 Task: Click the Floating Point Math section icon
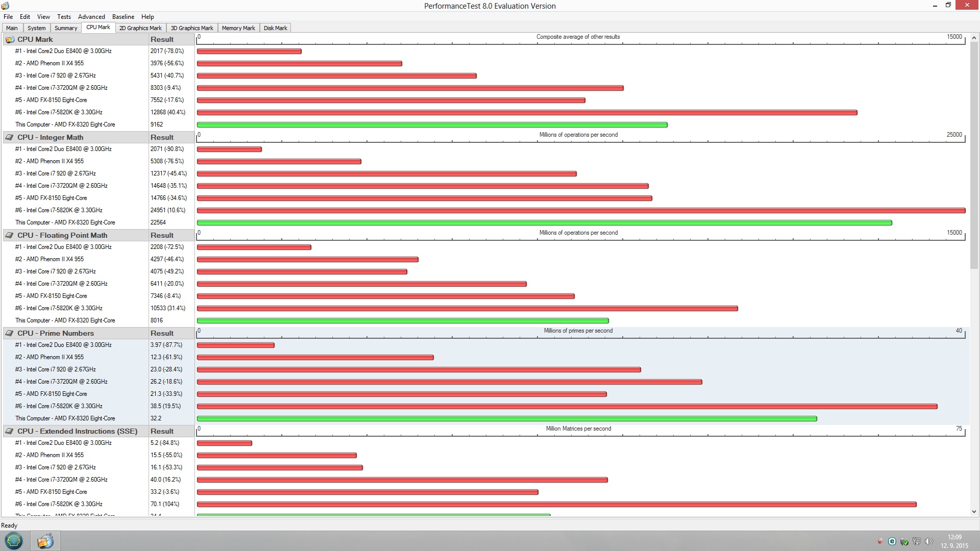tap(10, 235)
